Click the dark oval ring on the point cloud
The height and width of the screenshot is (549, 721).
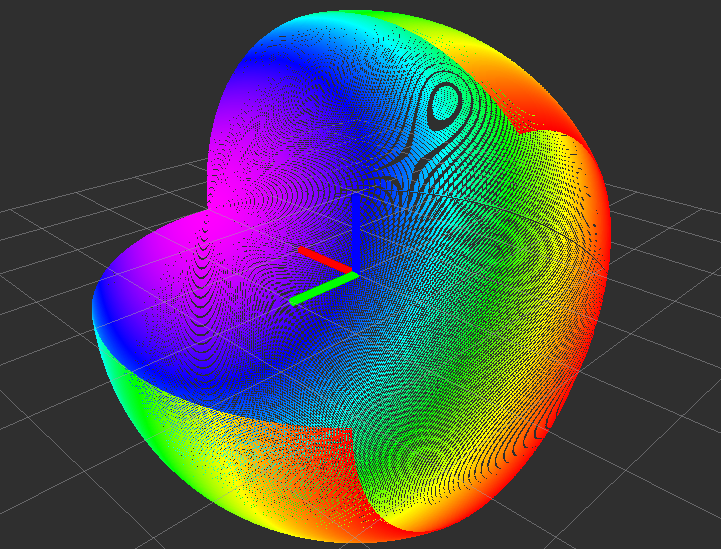tap(444, 107)
